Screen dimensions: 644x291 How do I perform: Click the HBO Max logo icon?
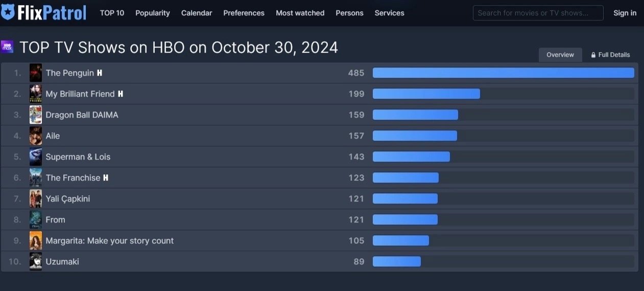[7, 47]
